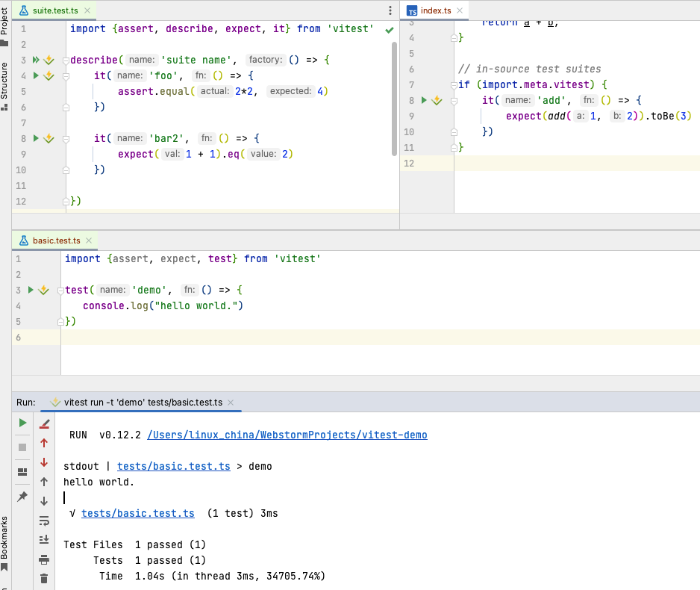The width and height of the screenshot is (700, 590).
Task: Open the vitest-demo project path link
Action: point(287,435)
